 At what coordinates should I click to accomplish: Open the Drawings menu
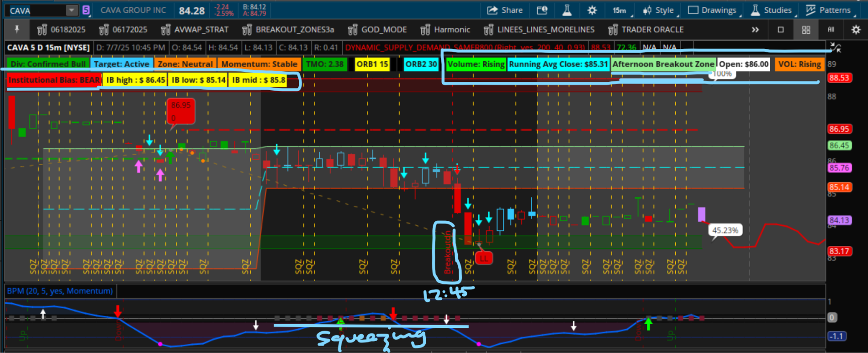pos(712,10)
